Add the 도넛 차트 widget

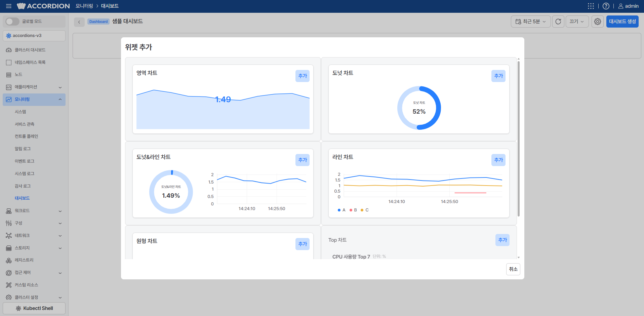click(498, 76)
